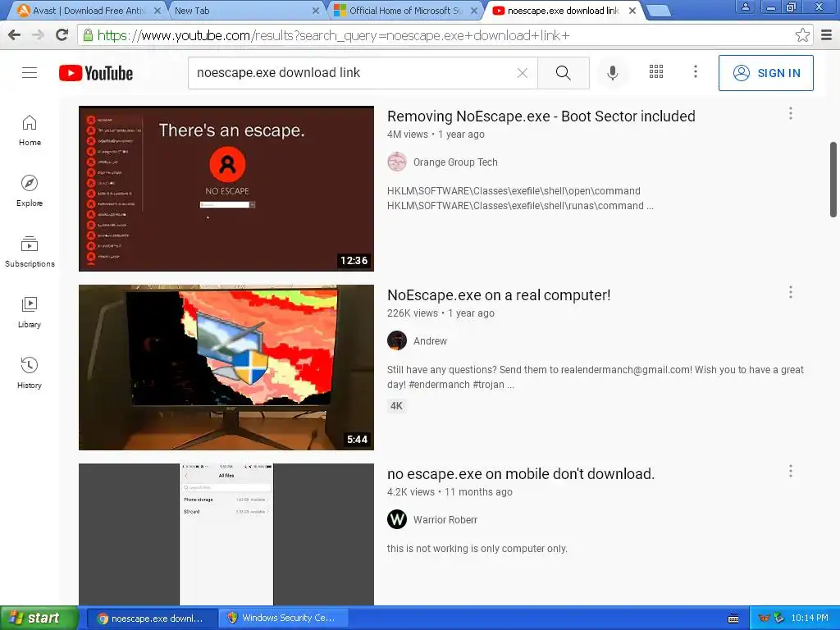Image resolution: width=840 pixels, height=630 pixels.
Task: Click the butterfly system tray icon
Action: [x=764, y=619]
